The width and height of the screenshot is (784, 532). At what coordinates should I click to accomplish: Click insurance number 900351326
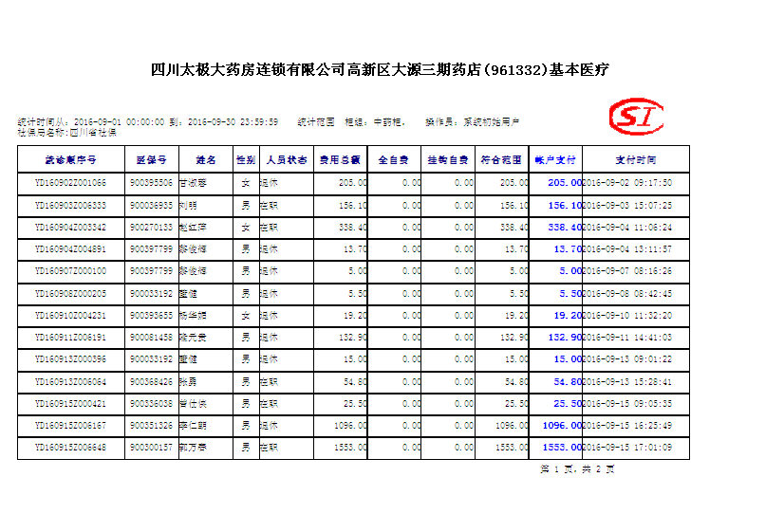click(151, 425)
